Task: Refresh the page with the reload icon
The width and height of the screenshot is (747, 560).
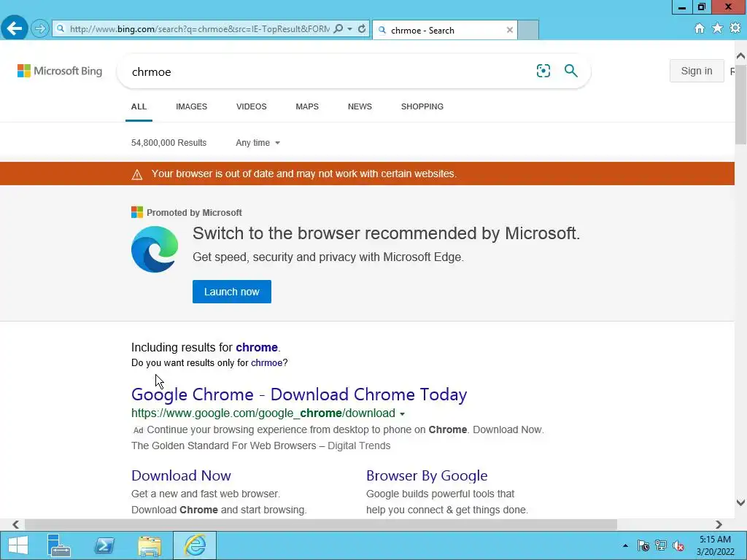Action: click(362, 29)
